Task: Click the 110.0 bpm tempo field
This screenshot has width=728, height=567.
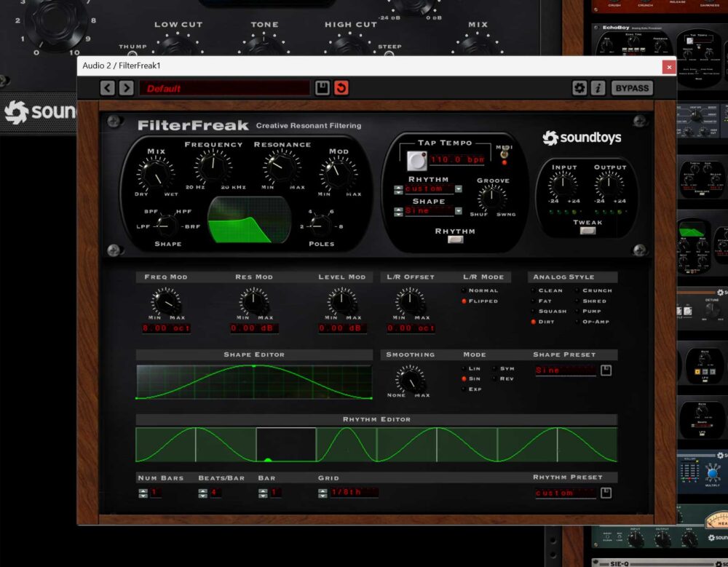Action: [457, 159]
